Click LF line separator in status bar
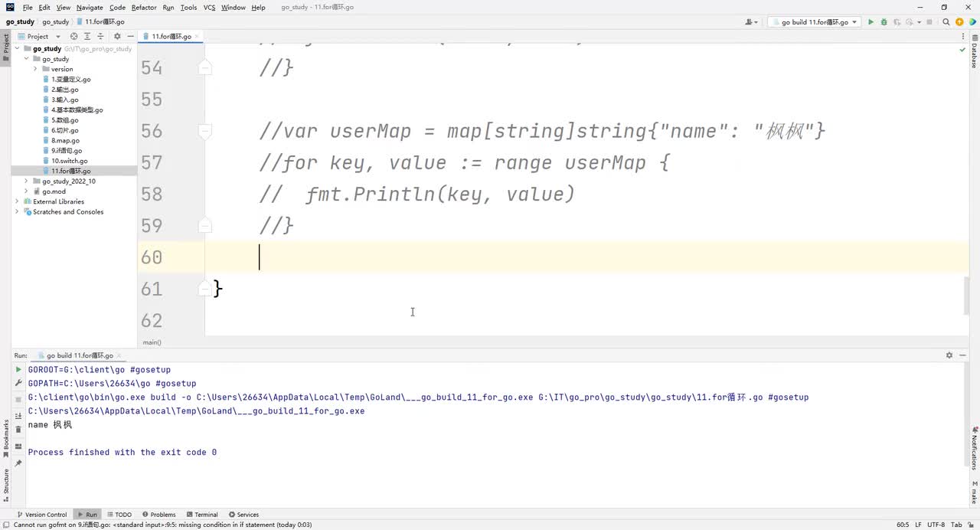This screenshot has height=530, width=980. coord(918,525)
